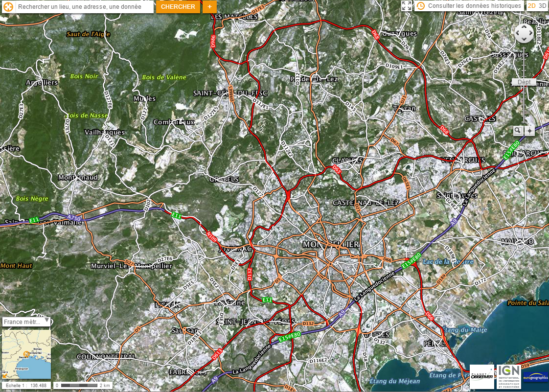This screenshot has height=392, width=549.
Task: Click the Étang du Méjean label
Action: point(394,381)
